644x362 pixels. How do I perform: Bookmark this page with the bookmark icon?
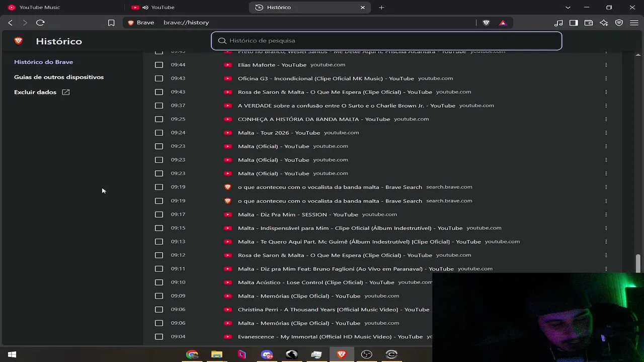[111, 23]
